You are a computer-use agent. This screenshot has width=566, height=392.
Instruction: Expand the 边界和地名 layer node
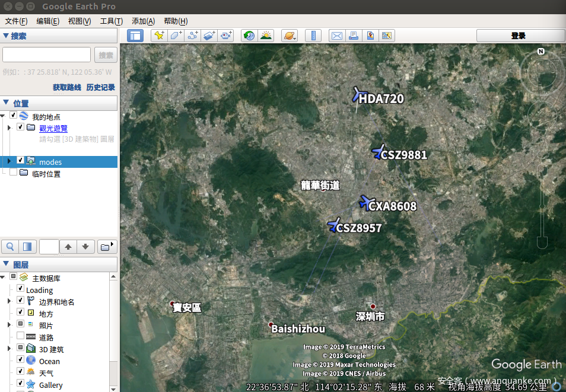[9, 301]
